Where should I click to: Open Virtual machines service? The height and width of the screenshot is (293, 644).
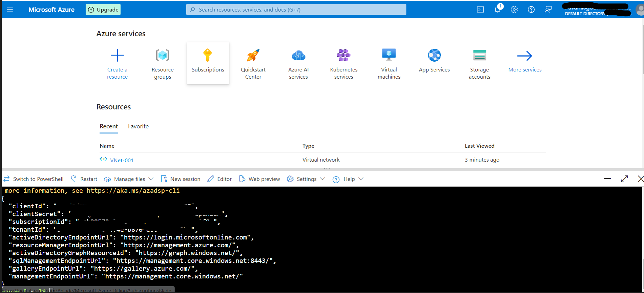(x=389, y=63)
